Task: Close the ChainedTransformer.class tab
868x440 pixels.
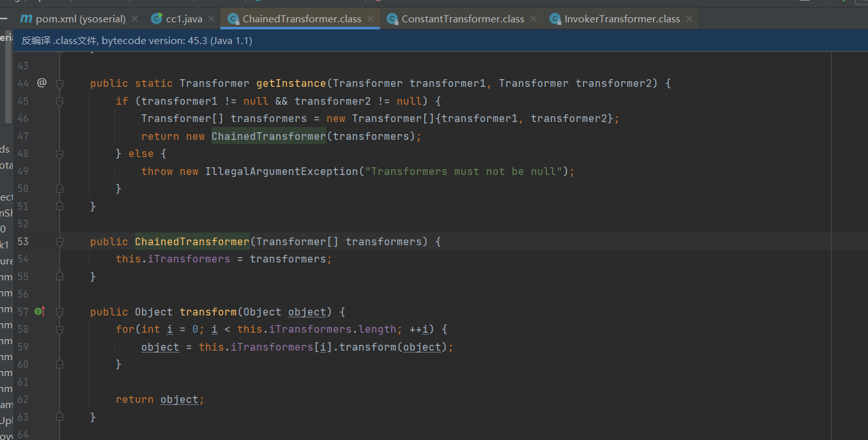Action: pos(370,19)
